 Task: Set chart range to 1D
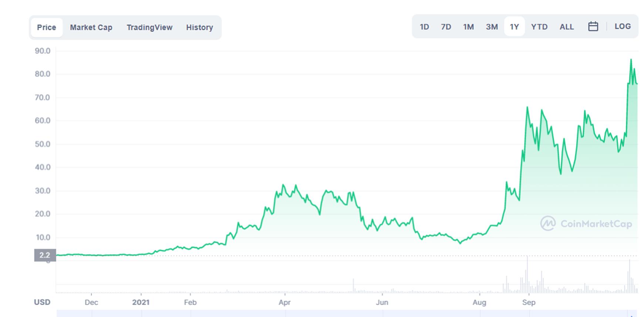click(424, 27)
